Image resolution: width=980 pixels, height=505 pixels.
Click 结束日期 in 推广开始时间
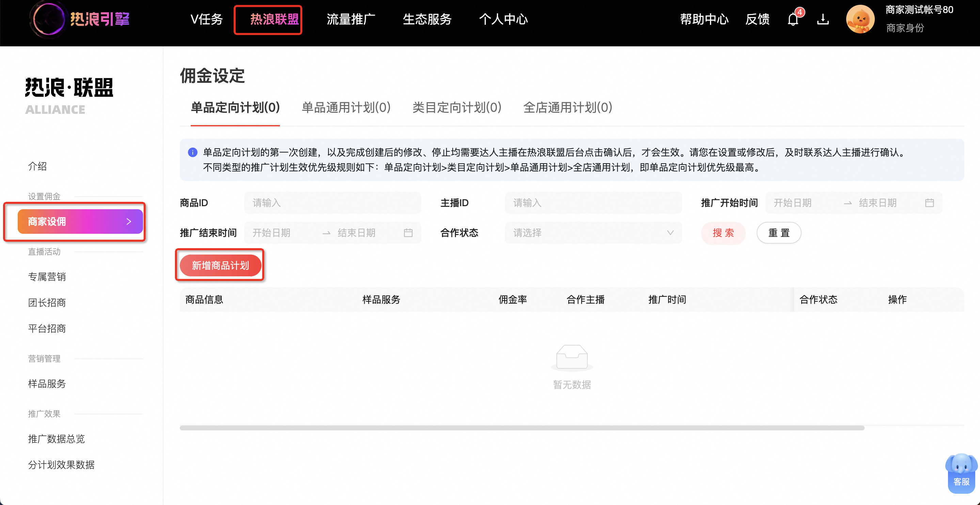click(x=878, y=203)
